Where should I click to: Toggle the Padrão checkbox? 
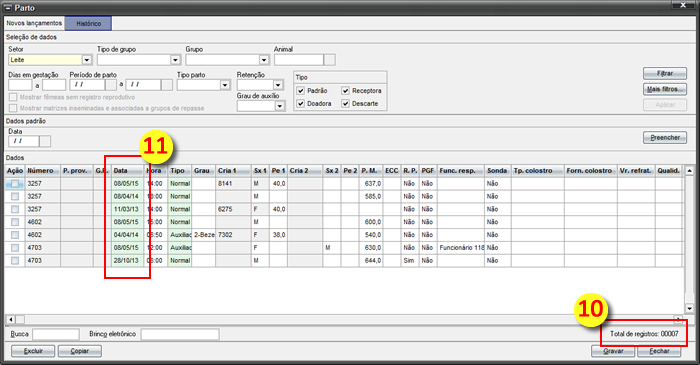coord(301,91)
